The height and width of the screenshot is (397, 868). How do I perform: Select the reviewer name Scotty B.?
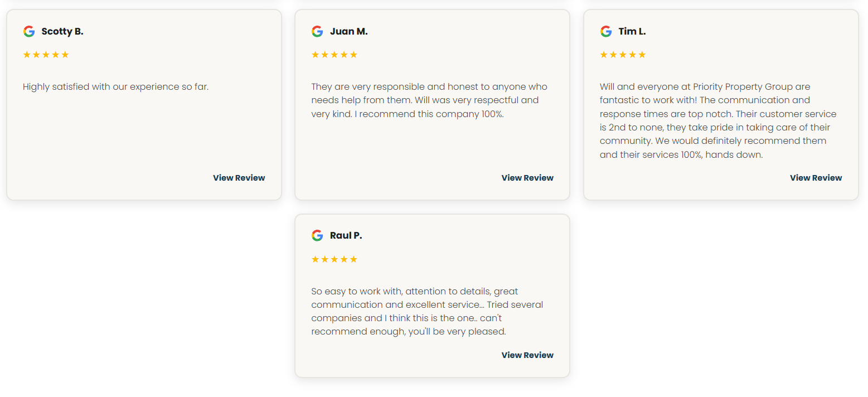(62, 31)
